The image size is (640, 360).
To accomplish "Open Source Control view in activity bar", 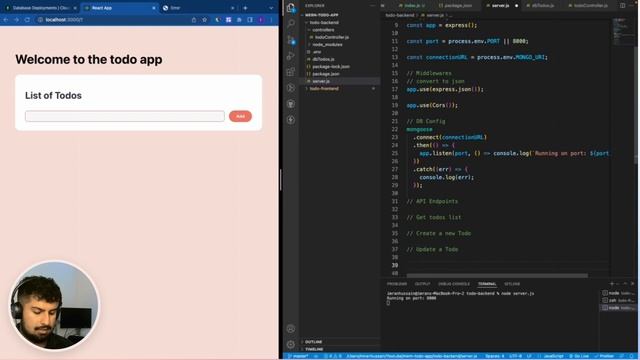I will click(291, 40).
